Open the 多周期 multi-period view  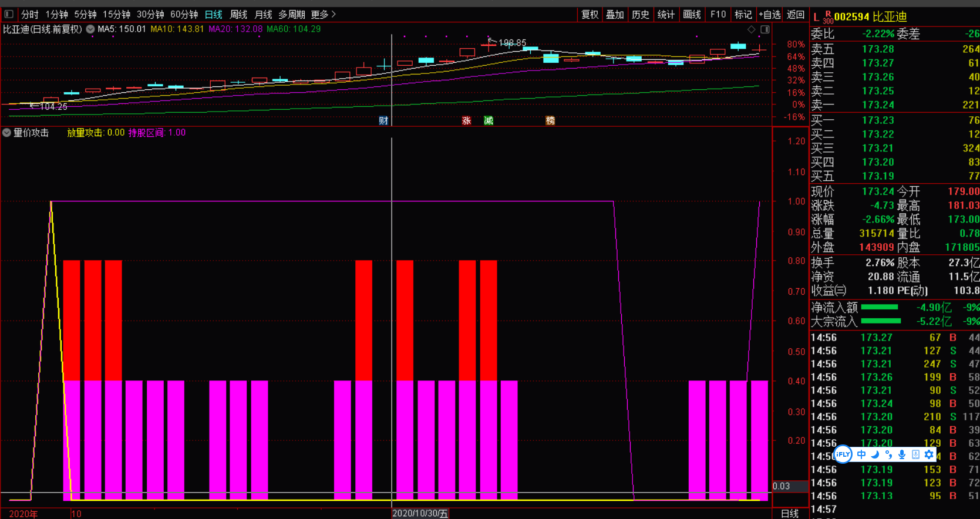(292, 14)
